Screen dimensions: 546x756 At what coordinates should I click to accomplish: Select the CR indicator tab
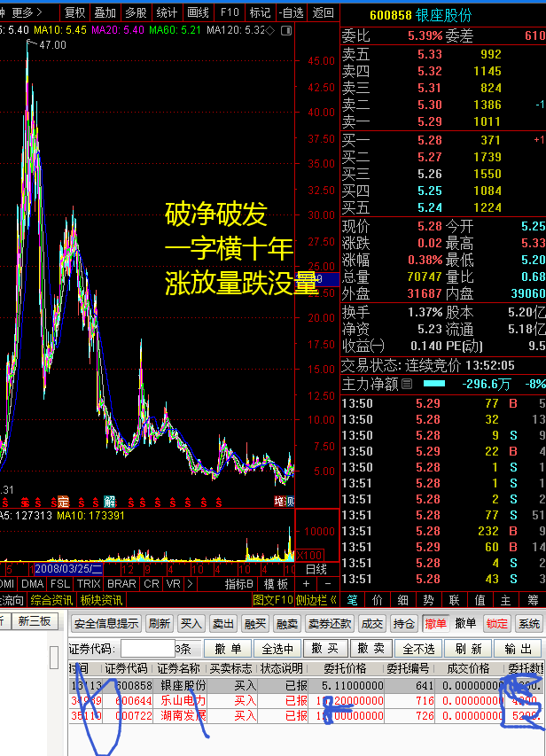pyautogui.click(x=152, y=584)
